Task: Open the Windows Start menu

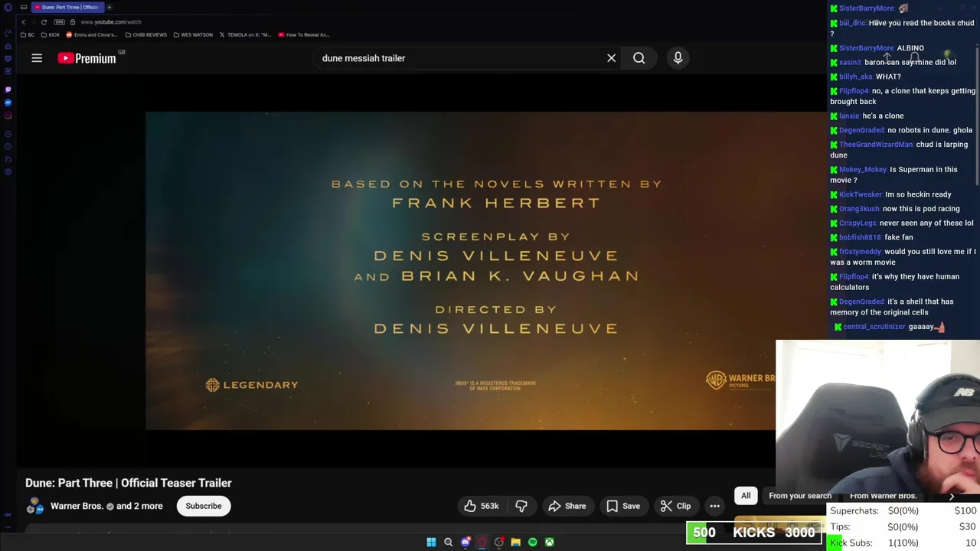Action: [431, 542]
